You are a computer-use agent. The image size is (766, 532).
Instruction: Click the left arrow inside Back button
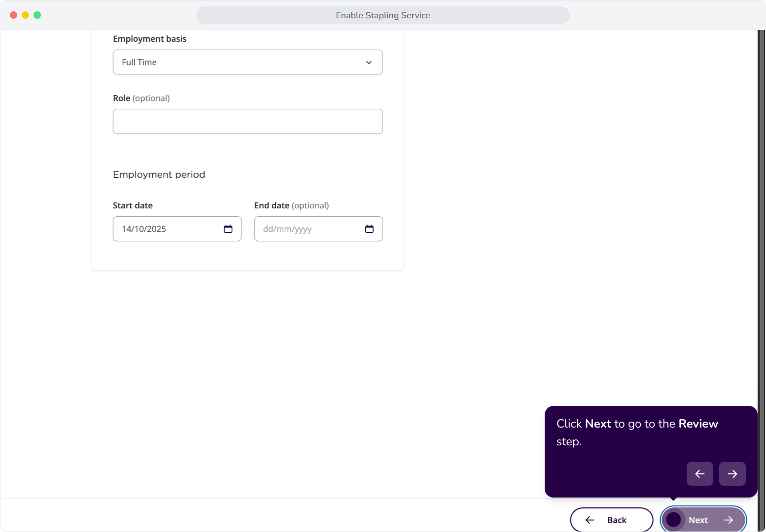pyautogui.click(x=590, y=520)
